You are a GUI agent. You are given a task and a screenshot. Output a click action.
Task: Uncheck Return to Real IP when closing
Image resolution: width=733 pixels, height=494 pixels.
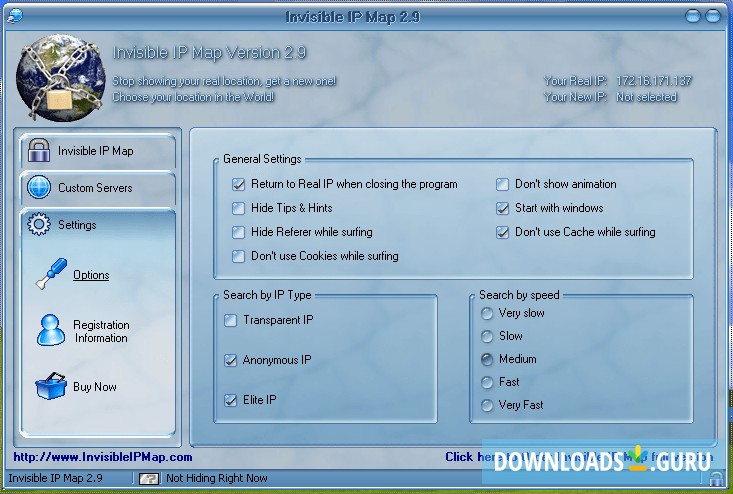(238, 184)
